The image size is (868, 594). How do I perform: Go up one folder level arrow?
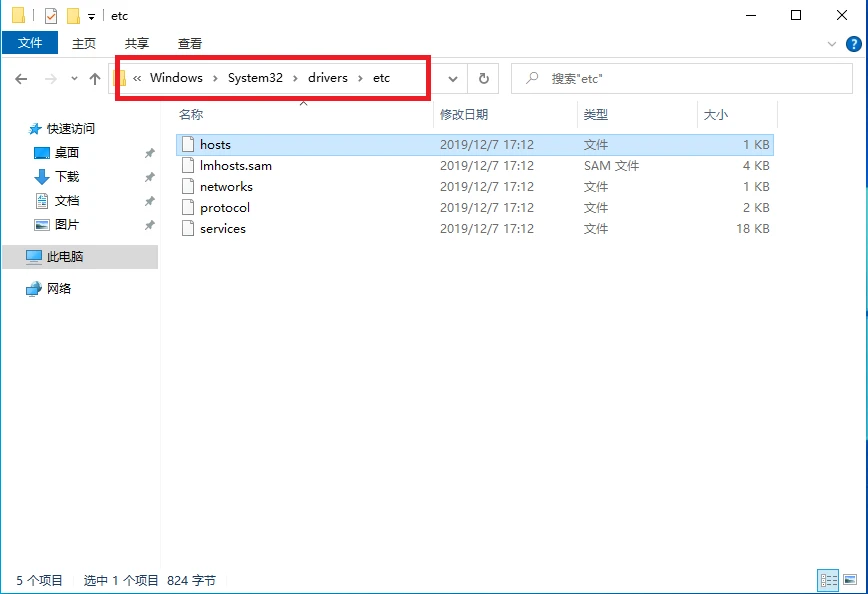click(95, 79)
